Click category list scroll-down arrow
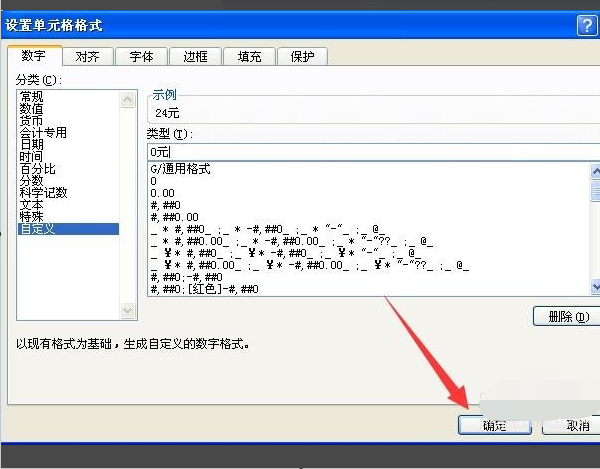The image size is (600, 469). coord(128,310)
